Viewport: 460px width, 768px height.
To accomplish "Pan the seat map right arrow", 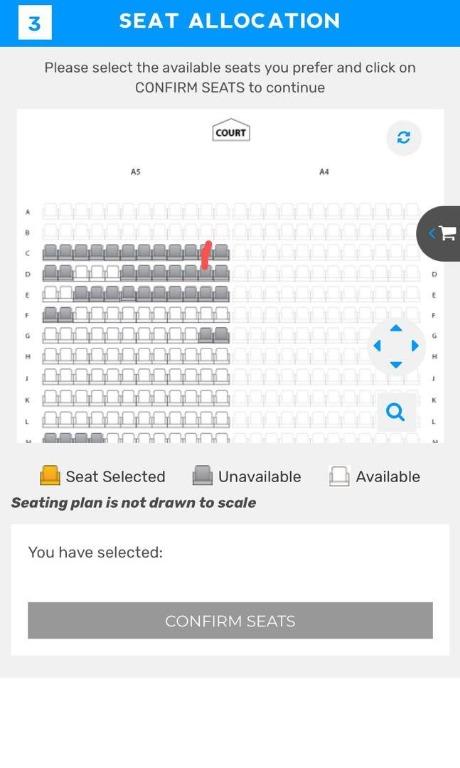I will coord(415,346).
